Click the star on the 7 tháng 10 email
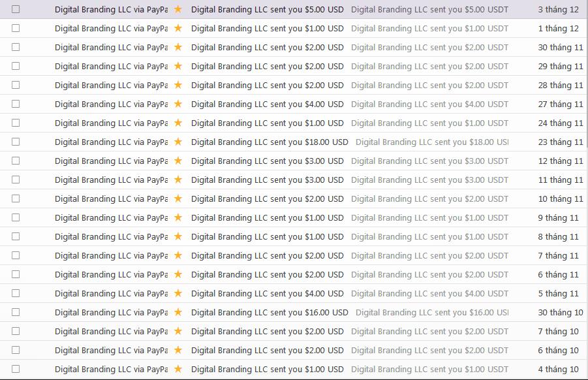The height and width of the screenshot is (380, 588). coord(178,331)
